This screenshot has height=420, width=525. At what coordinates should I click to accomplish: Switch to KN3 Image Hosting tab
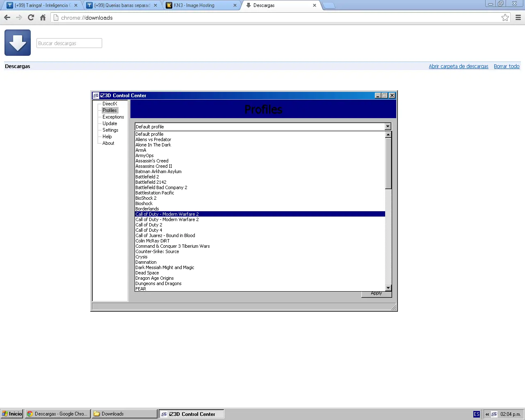pos(201,5)
